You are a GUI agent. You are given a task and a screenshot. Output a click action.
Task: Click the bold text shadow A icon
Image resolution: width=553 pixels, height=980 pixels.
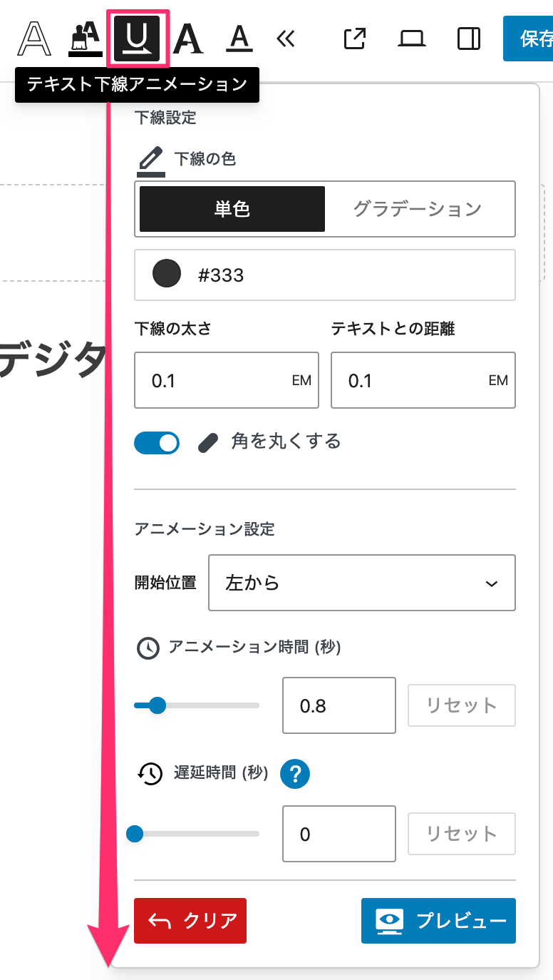(188, 39)
